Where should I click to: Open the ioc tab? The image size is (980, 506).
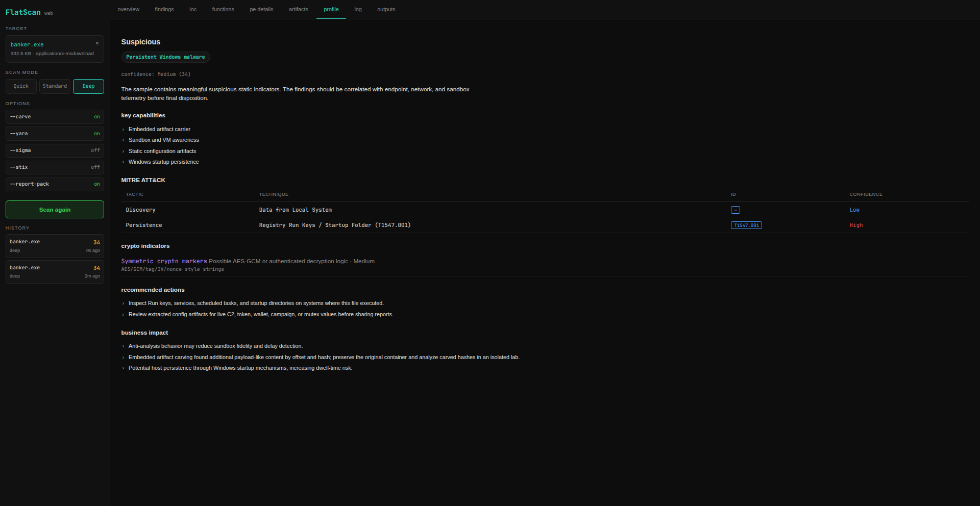pyautogui.click(x=193, y=9)
